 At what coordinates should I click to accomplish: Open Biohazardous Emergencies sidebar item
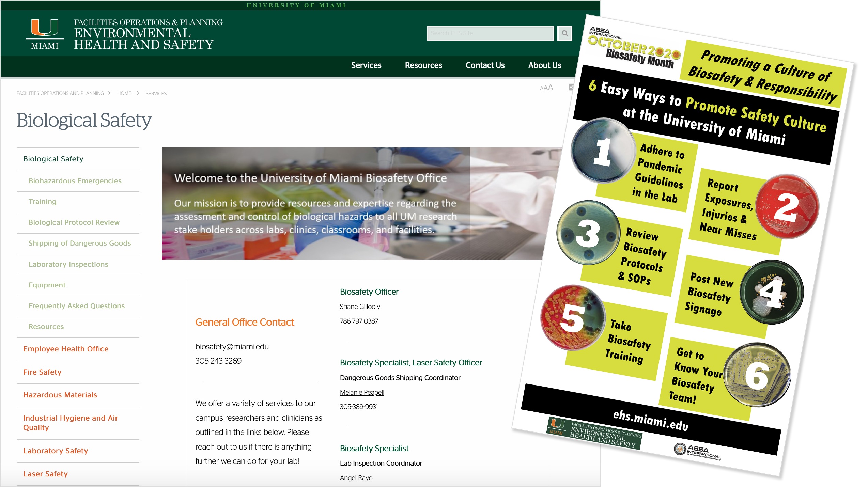75,181
